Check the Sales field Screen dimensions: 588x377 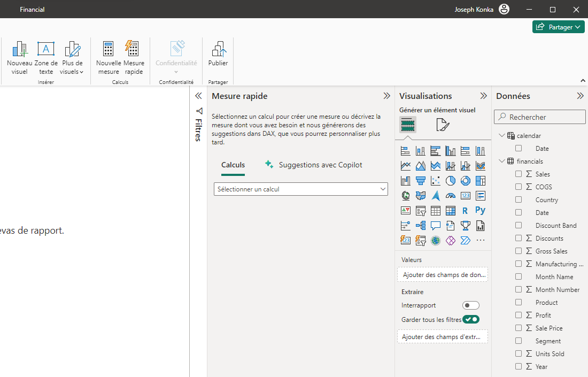519,174
